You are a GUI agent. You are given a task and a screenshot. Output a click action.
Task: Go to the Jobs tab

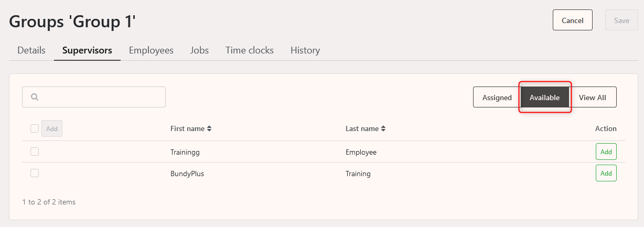click(199, 50)
